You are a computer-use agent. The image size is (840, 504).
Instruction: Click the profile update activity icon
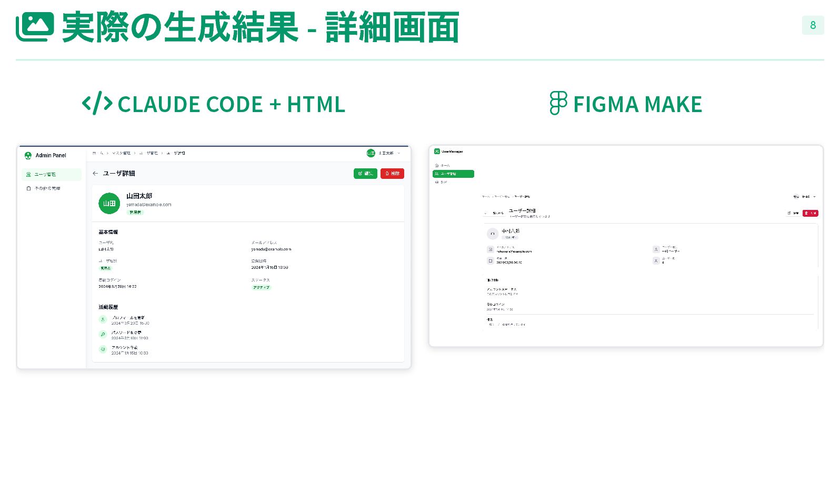[103, 319]
